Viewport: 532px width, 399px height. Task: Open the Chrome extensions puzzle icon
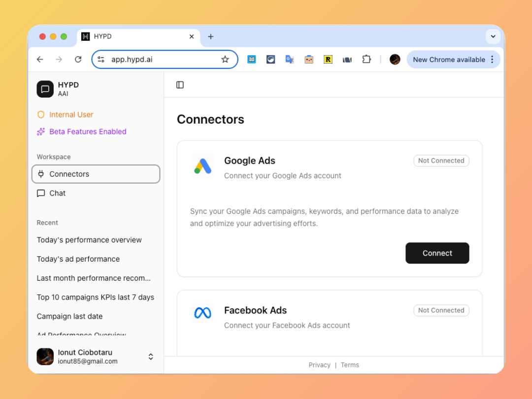[x=366, y=59]
